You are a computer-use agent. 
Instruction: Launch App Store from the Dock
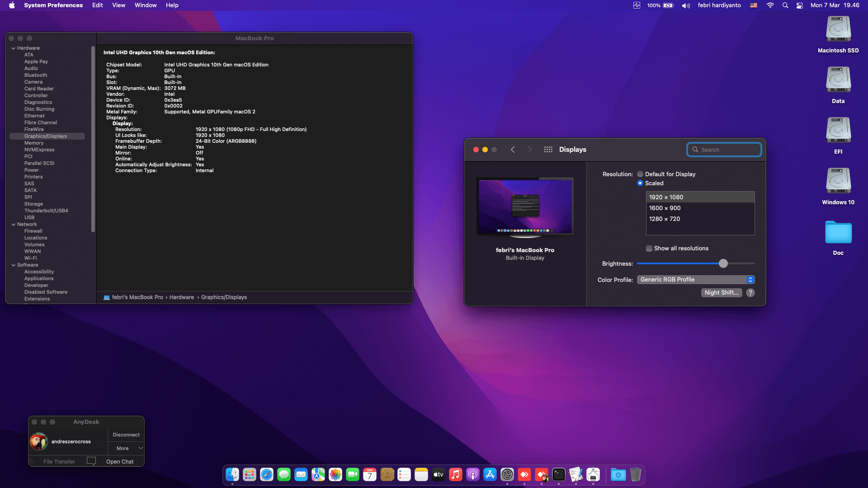point(490,474)
